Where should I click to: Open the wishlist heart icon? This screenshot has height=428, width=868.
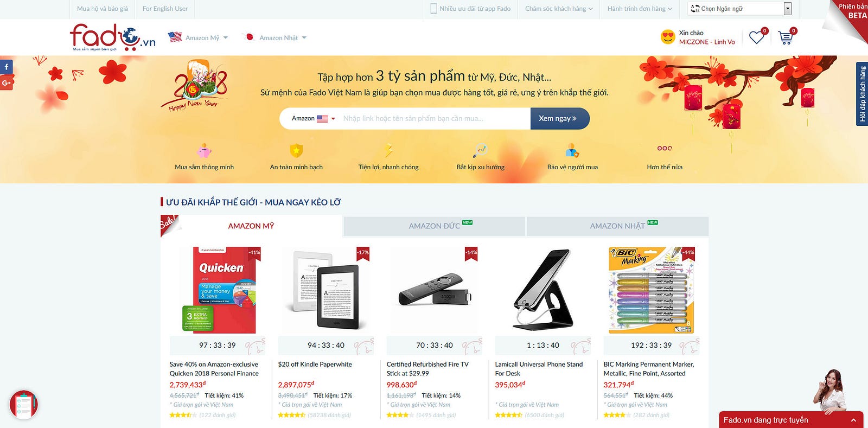[x=756, y=37]
